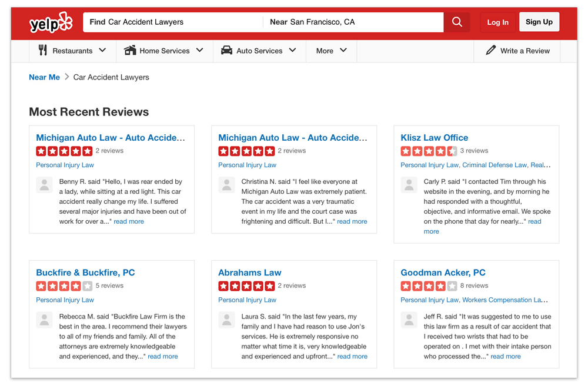
Task: Click Rebecca M.'s avatar placeholder
Action: [x=44, y=320]
